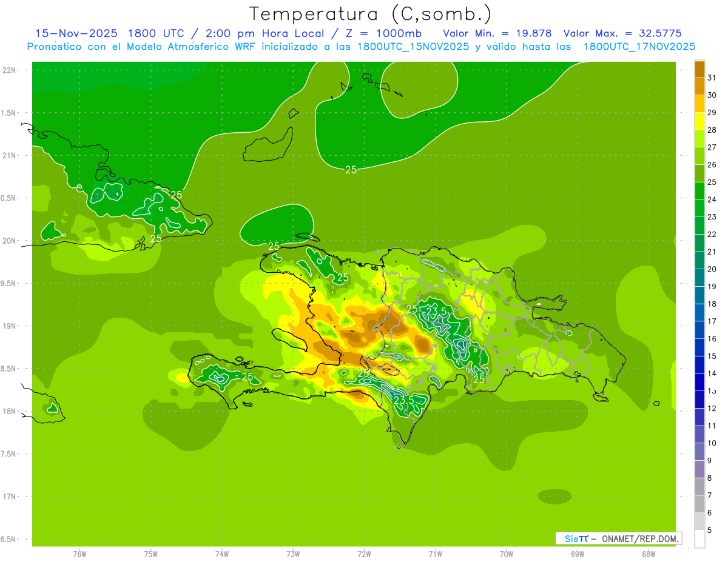Select the "Valor Min. = 19.878" value
The image size is (728, 562).
click(x=497, y=33)
